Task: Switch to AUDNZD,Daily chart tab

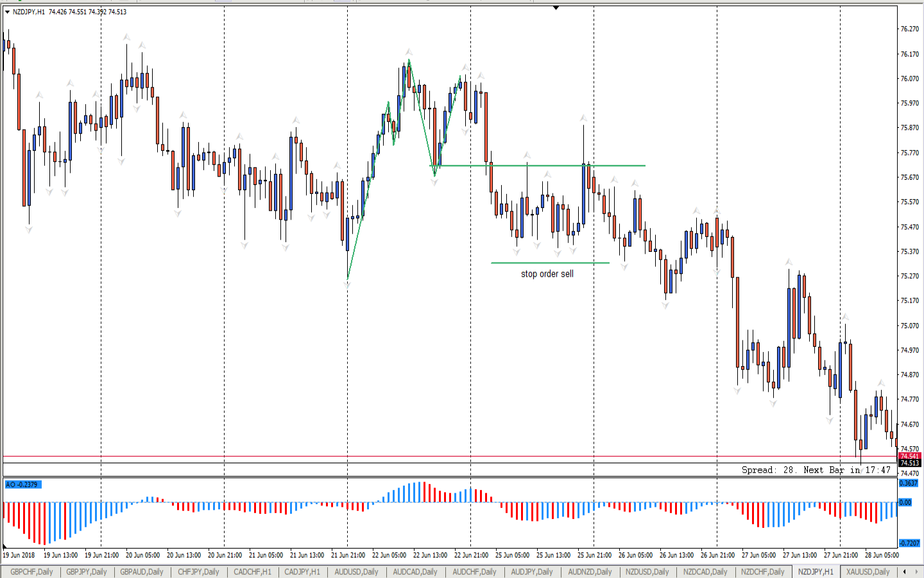Action: click(590, 572)
